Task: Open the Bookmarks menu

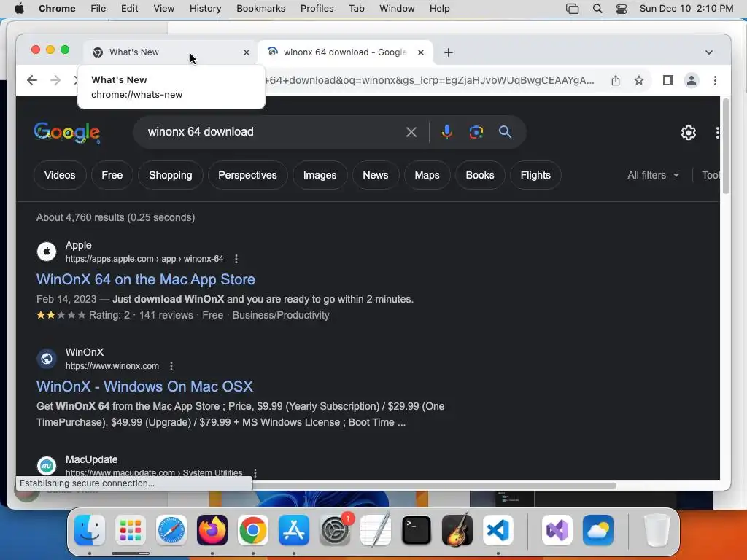Action: point(260,9)
